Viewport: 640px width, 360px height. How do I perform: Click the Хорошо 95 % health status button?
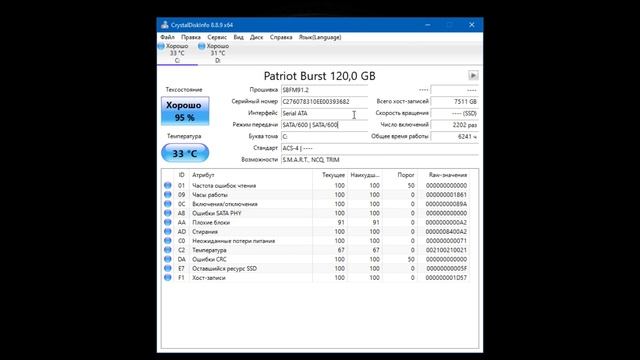185,111
